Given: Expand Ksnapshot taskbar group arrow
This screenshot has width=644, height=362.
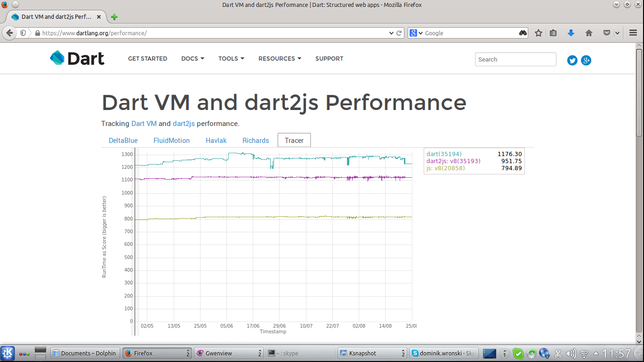Looking at the screenshot, I should (x=403, y=353).
